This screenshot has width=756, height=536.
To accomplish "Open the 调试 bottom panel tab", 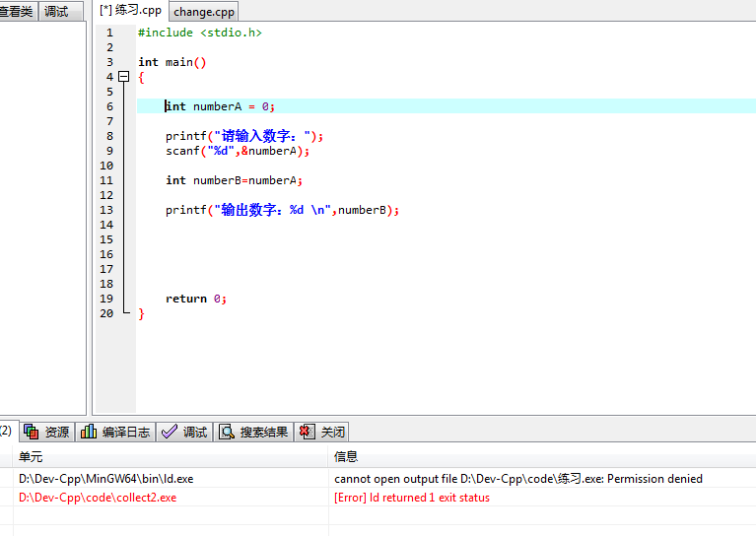I will [x=184, y=432].
